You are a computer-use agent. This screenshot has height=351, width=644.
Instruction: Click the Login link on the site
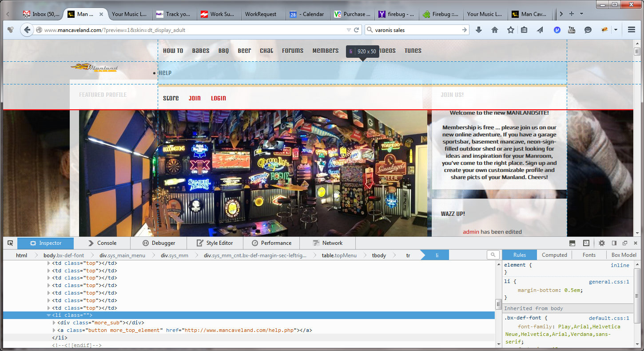pos(218,98)
